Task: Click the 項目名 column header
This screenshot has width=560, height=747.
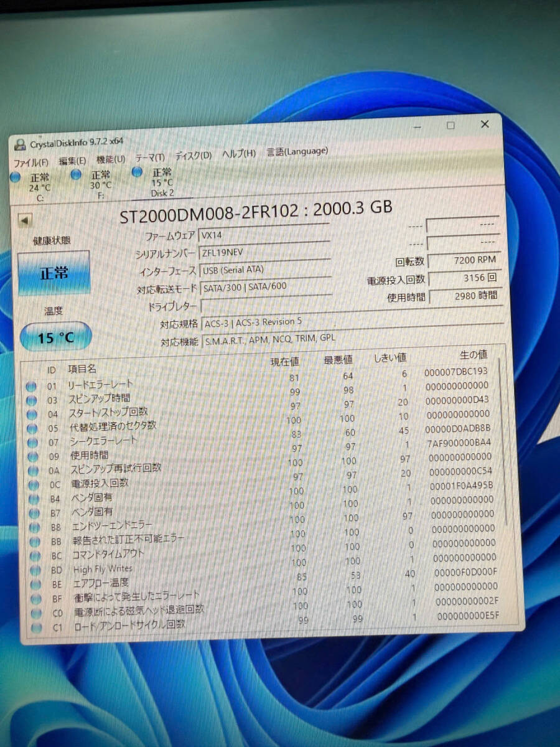Action: click(x=82, y=369)
